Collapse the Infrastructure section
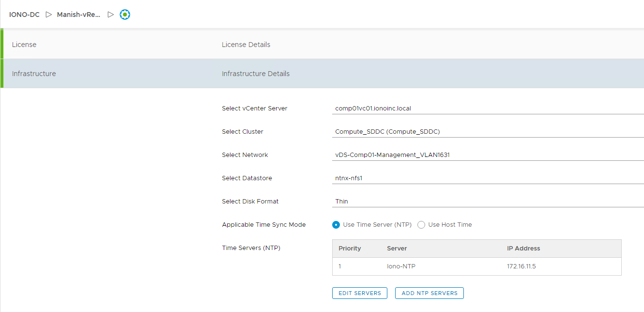644x312 pixels. (x=34, y=74)
